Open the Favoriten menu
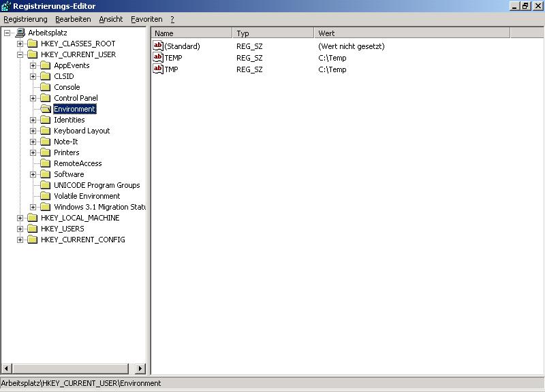The height and width of the screenshot is (392, 545). [146, 20]
